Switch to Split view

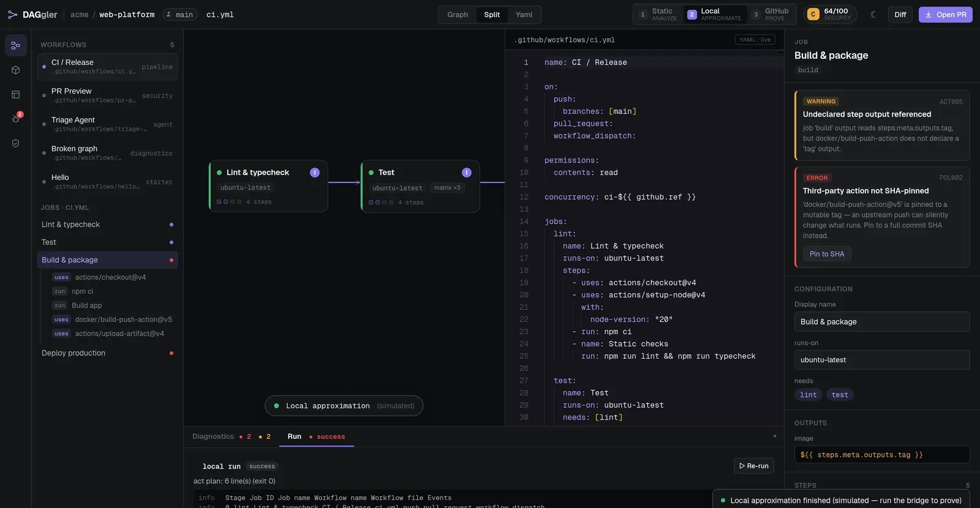492,15
